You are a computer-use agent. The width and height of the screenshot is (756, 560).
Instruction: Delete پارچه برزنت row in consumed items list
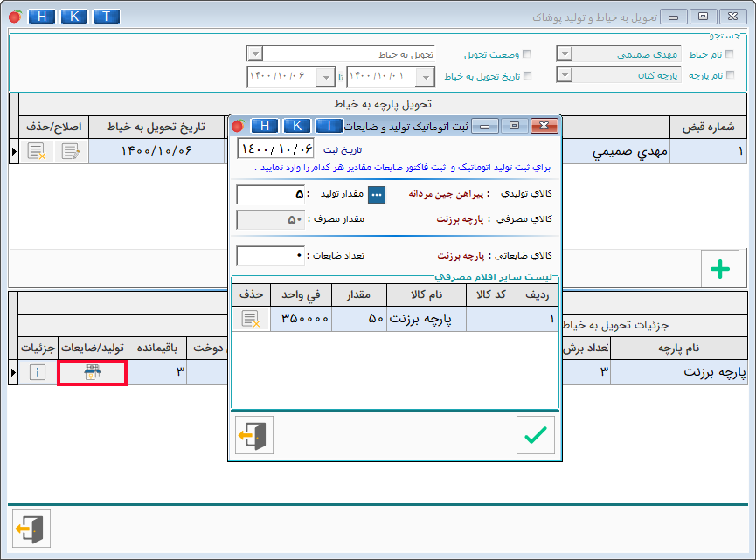tap(251, 319)
